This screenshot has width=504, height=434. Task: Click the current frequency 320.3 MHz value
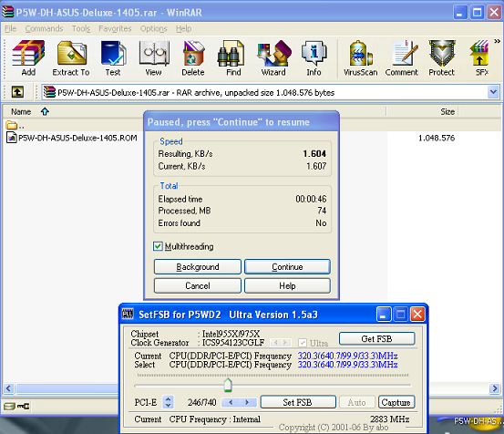click(x=347, y=356)
